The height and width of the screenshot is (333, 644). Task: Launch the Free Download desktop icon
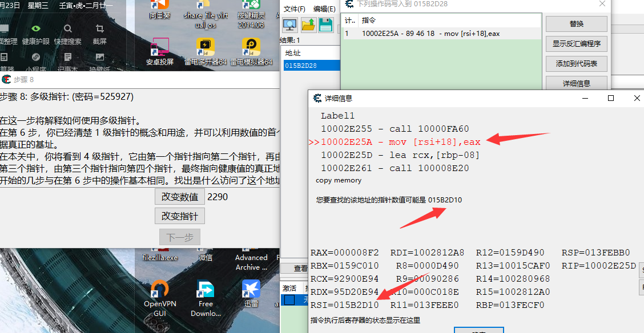tap(206, 298)
